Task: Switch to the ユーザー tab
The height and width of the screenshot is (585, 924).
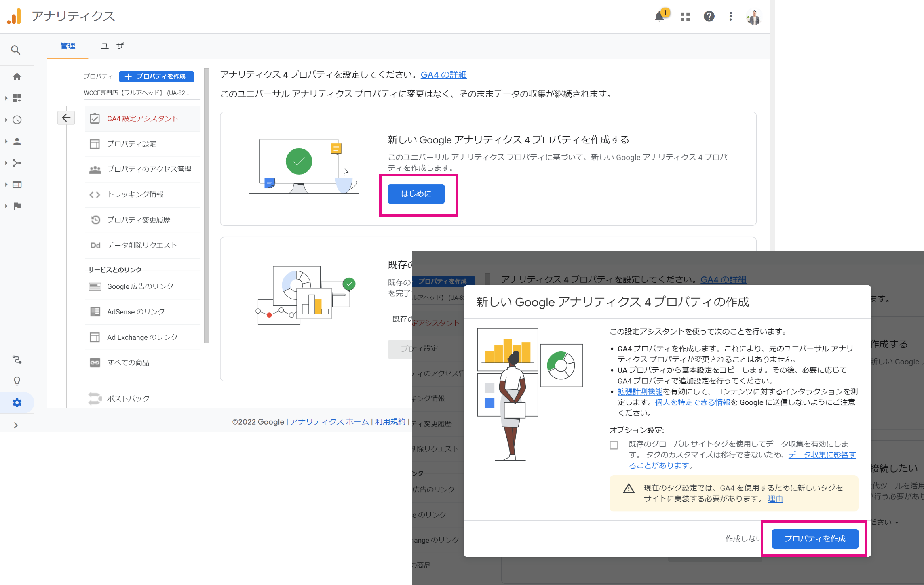Action: coord(116,46)
